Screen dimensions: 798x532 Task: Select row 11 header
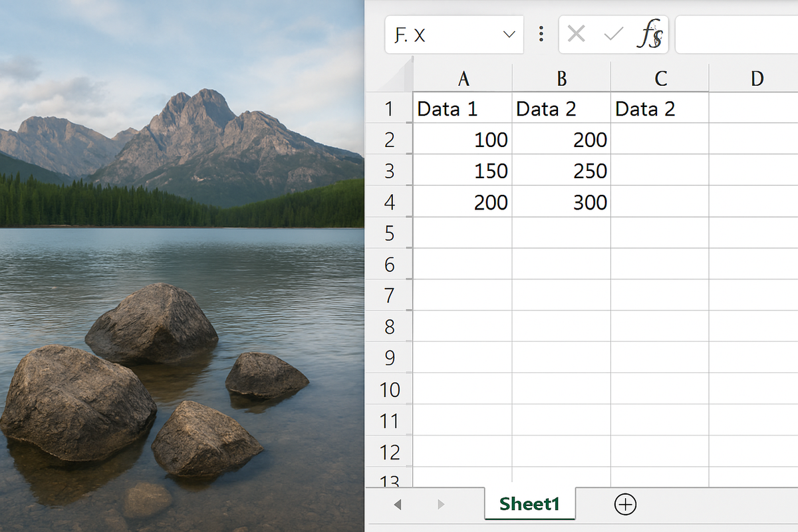pyautogui.click(x=389, y=421)
